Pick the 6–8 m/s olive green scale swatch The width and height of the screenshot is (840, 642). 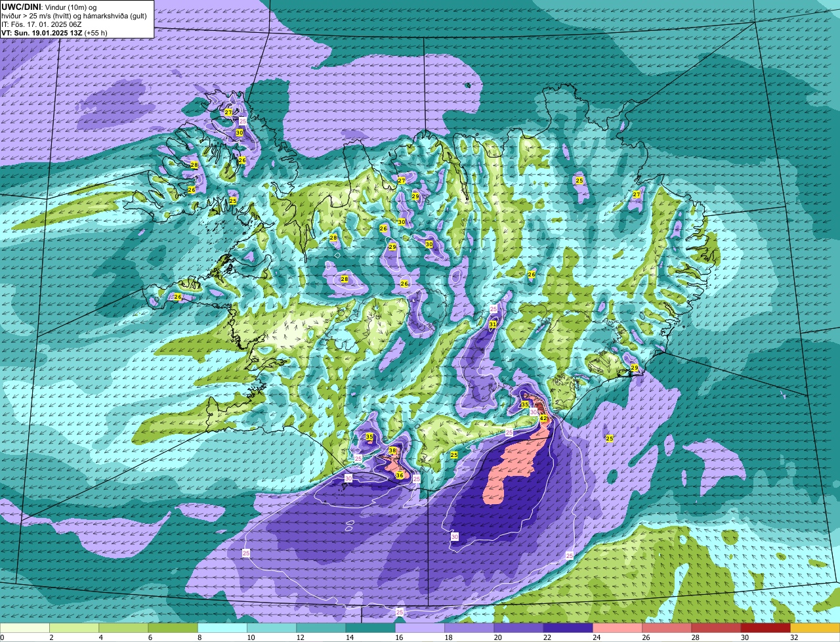[x=173, y=628]
